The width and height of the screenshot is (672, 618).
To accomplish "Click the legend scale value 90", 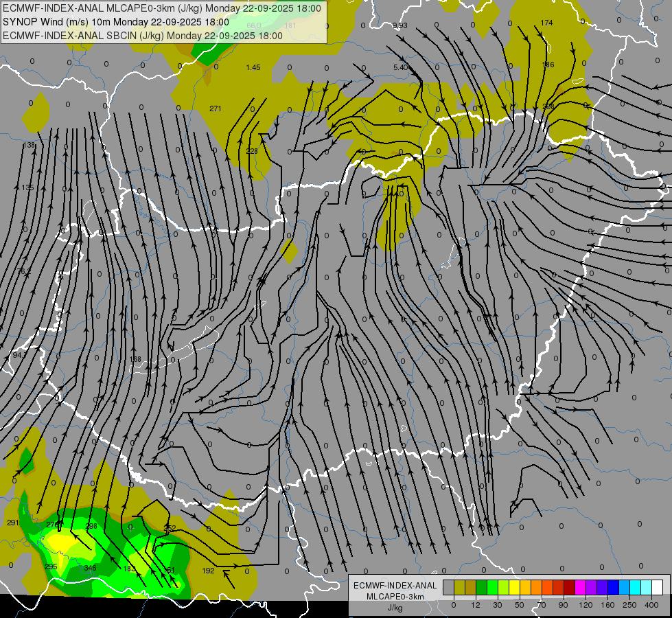I will (563, 605).
